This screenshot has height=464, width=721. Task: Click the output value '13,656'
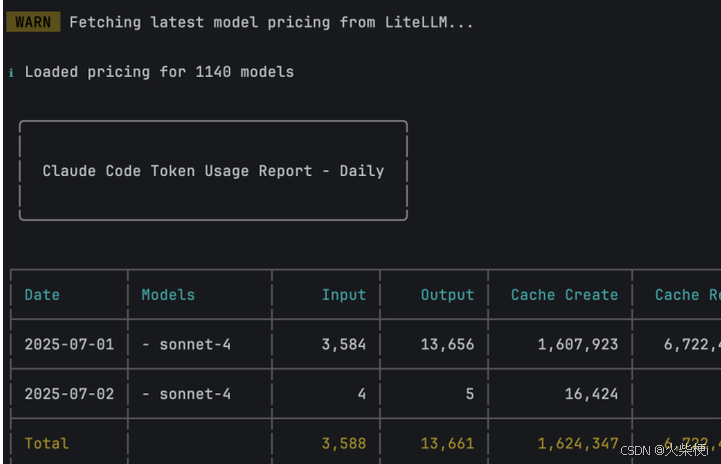(447, 344)
